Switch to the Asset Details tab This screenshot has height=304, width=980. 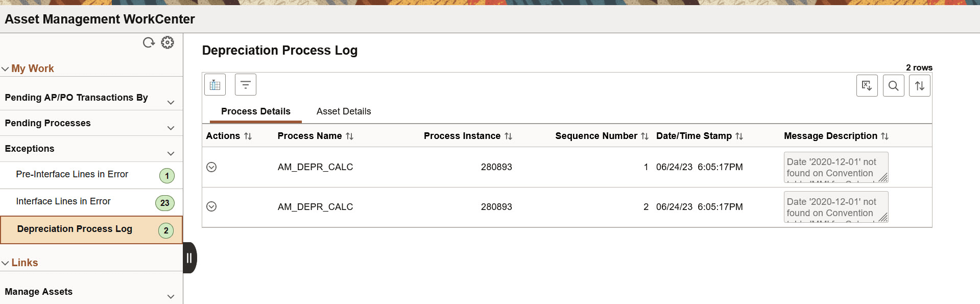343,111
